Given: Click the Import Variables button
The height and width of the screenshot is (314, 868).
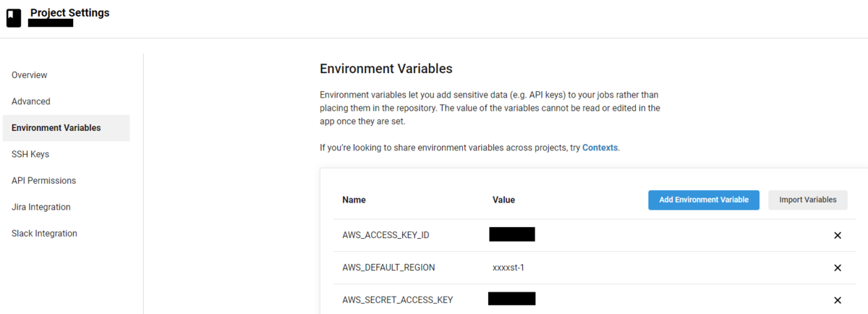Looking at the screenshot, I should [x=807, y=200].
